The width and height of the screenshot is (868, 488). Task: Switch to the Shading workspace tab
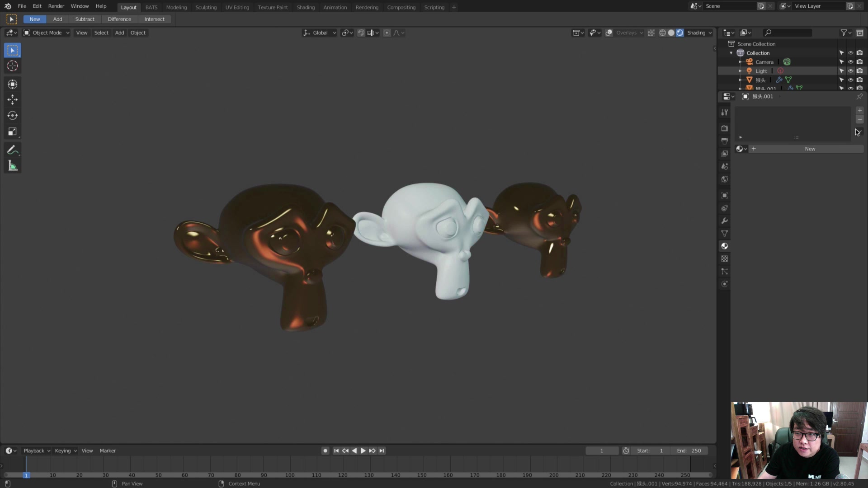(x=306, y=7)
